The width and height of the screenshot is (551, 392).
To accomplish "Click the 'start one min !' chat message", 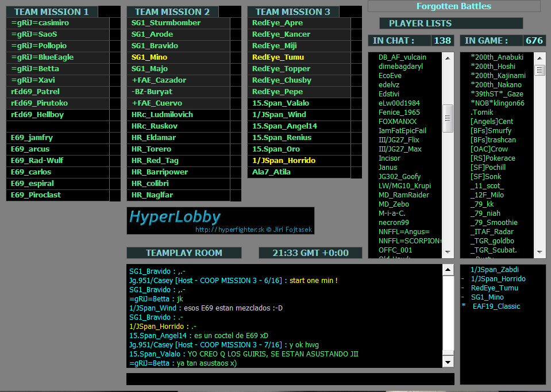I will (x=314, y=281).
